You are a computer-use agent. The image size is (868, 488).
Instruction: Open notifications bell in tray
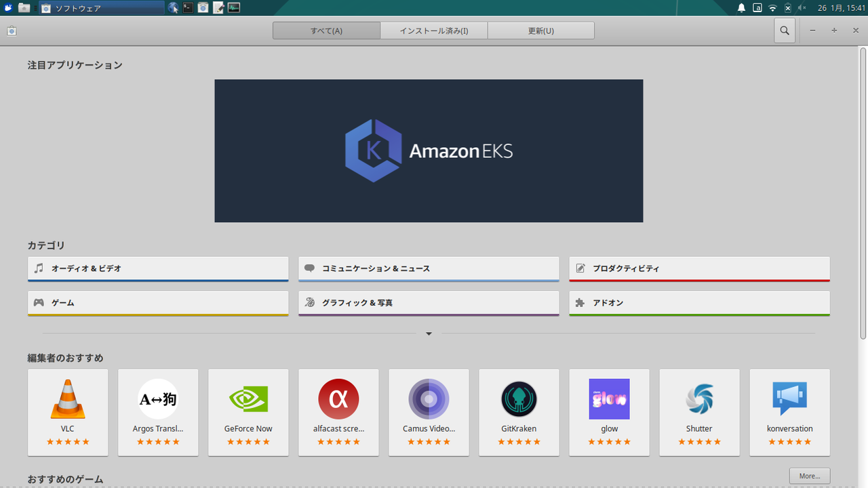tap(741, 8)
